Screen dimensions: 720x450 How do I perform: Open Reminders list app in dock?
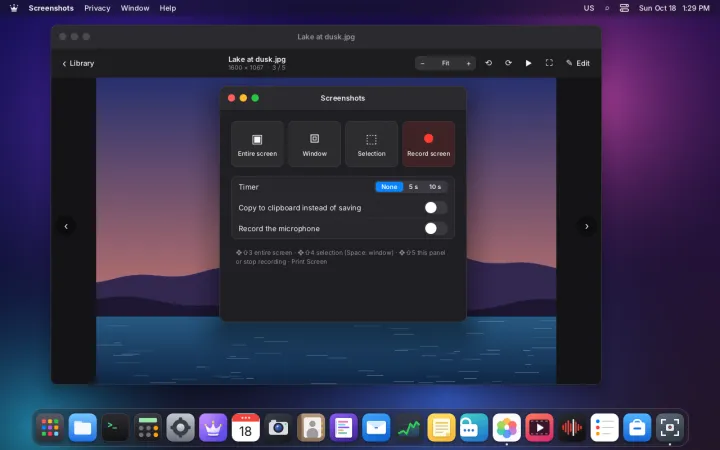[x=604, y=428]
